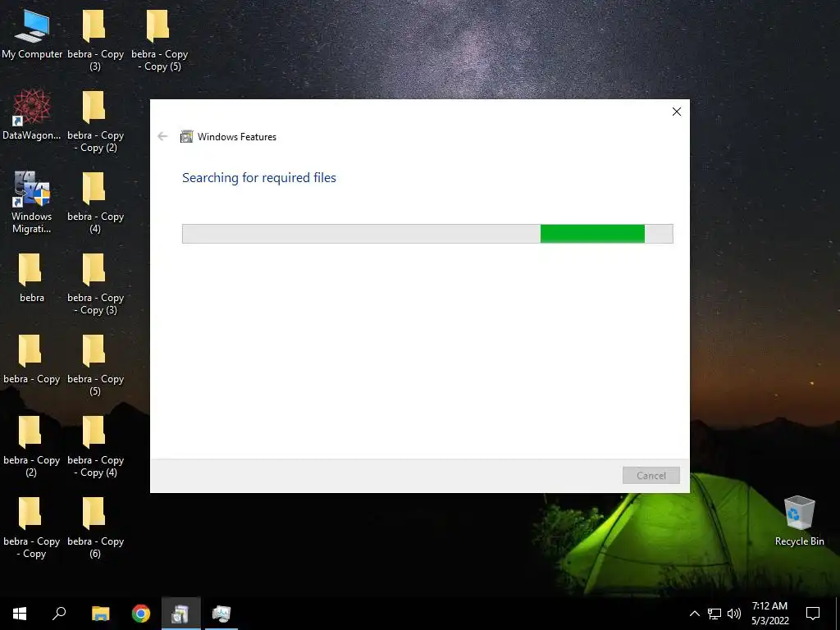Switch to Windows Features taskbar app
840x630 pixels.
[181, 614]
